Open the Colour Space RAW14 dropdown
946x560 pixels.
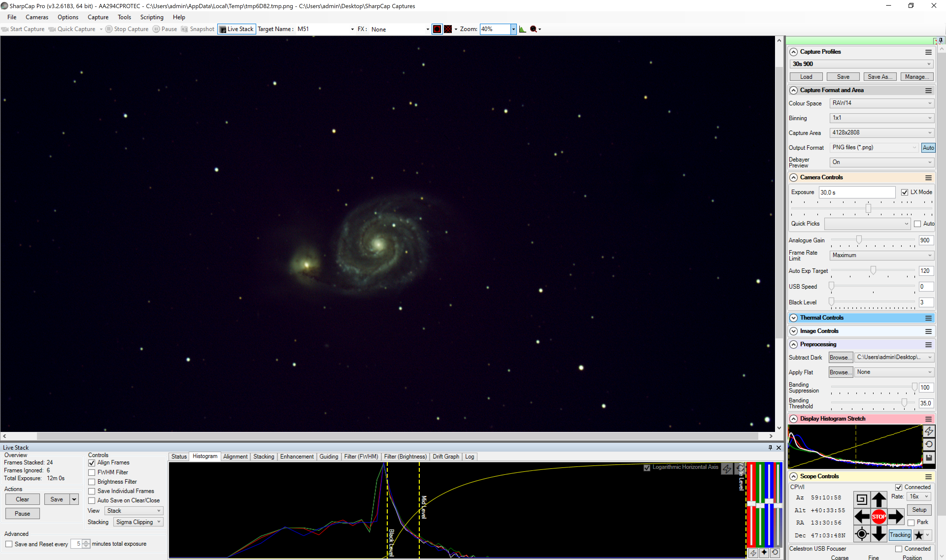coord(881,103)
